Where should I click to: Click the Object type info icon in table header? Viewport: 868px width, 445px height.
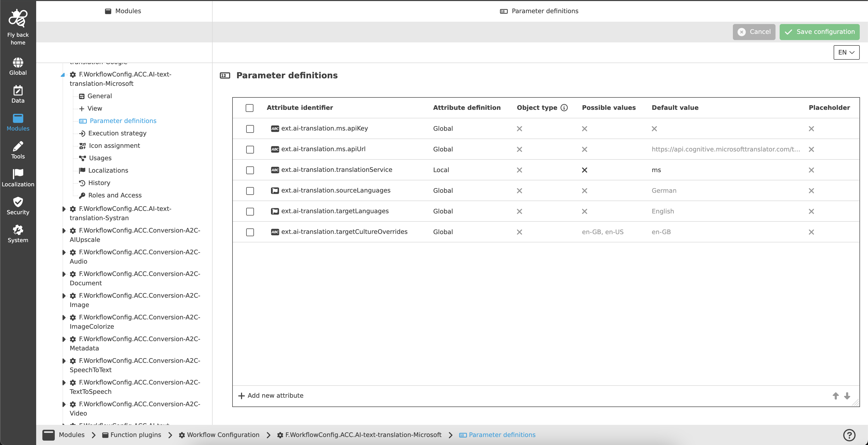[x=564, y=108]
